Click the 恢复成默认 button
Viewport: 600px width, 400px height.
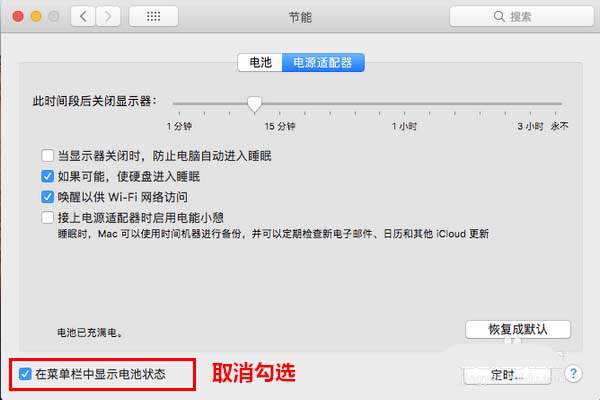(x=518, y=329)
